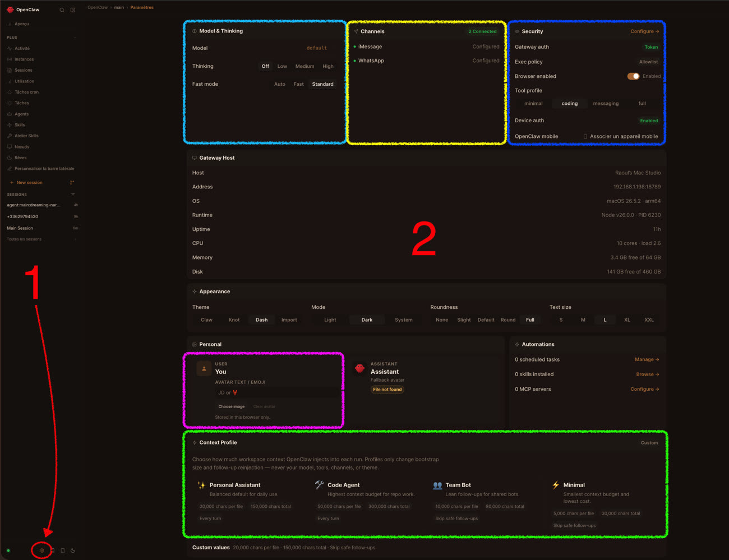Click the avatar text / emoji input field

point(277,392)
